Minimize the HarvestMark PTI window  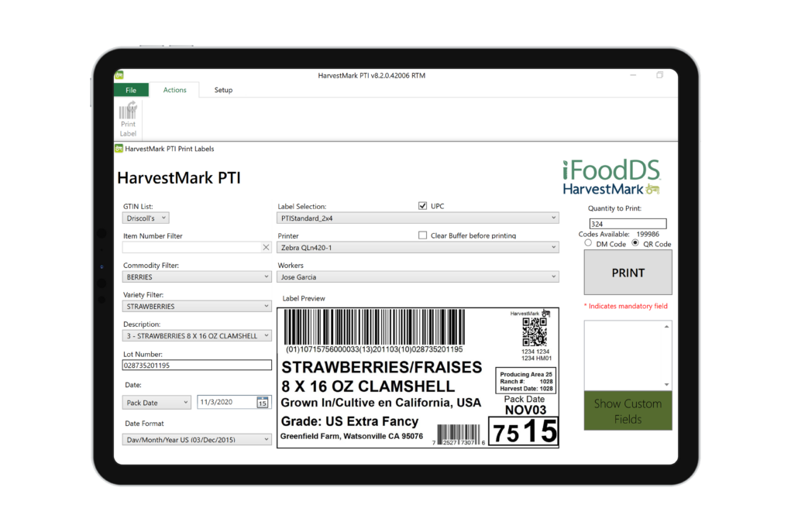point(633,75)
